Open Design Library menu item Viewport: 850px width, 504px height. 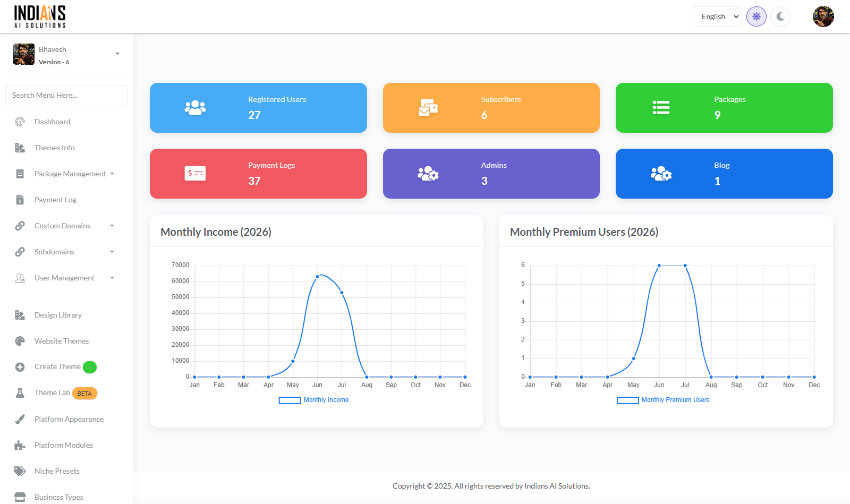tap(66, 315)
